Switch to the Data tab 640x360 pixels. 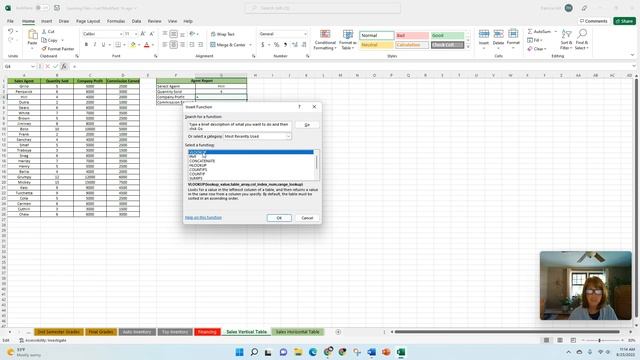coord(136,21)
